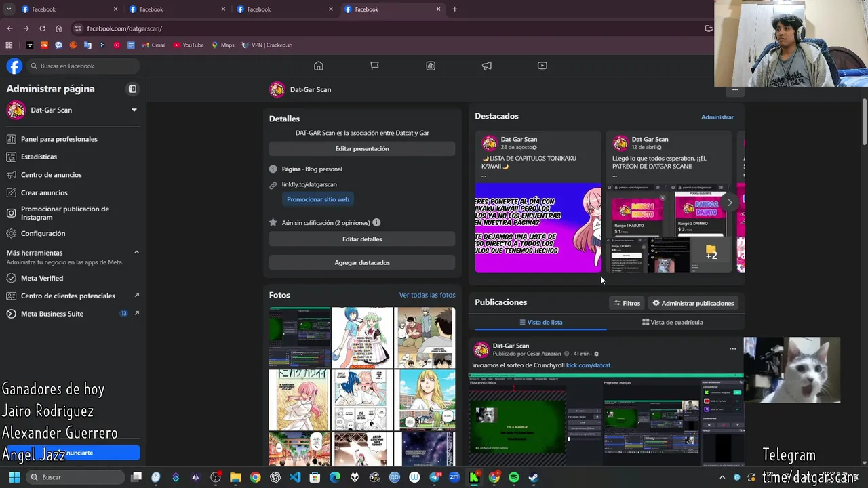
Task: Open Windows Start menu
Action: pyautogui.click(x=14, y=477)
